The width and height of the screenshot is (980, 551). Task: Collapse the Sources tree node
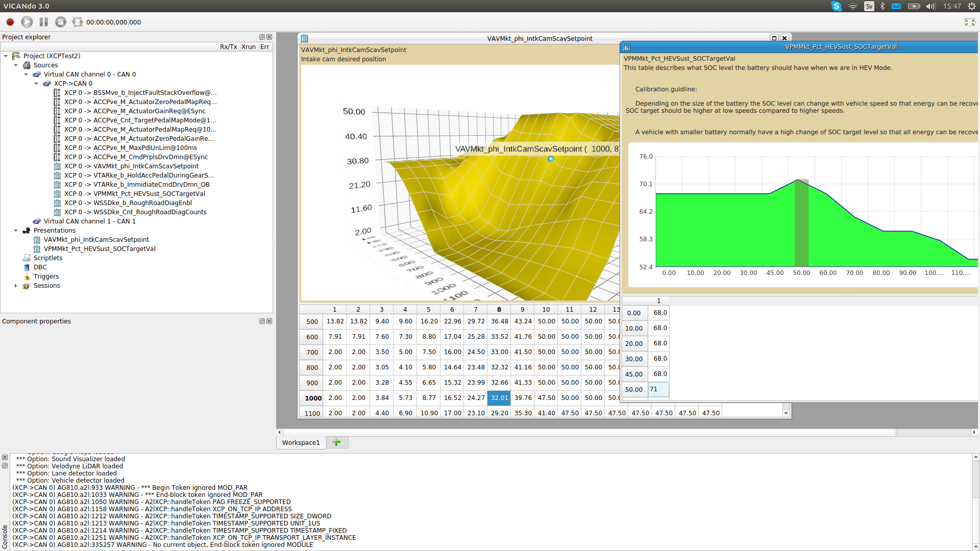16,65
